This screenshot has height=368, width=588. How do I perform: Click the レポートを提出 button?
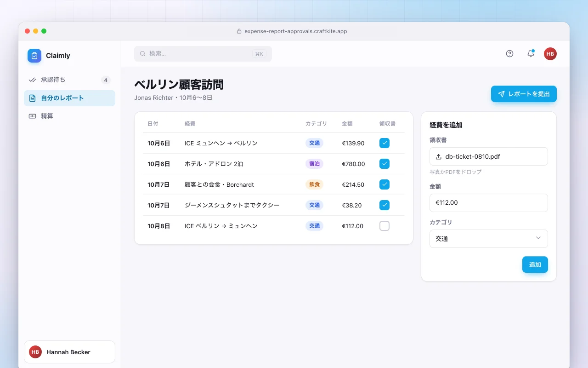coord(524,94)
